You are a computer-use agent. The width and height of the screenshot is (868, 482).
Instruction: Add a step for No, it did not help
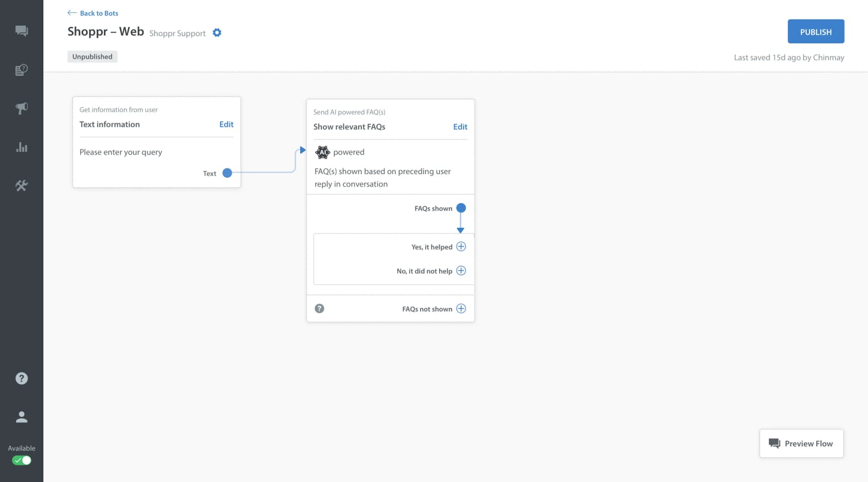(461, 271)
